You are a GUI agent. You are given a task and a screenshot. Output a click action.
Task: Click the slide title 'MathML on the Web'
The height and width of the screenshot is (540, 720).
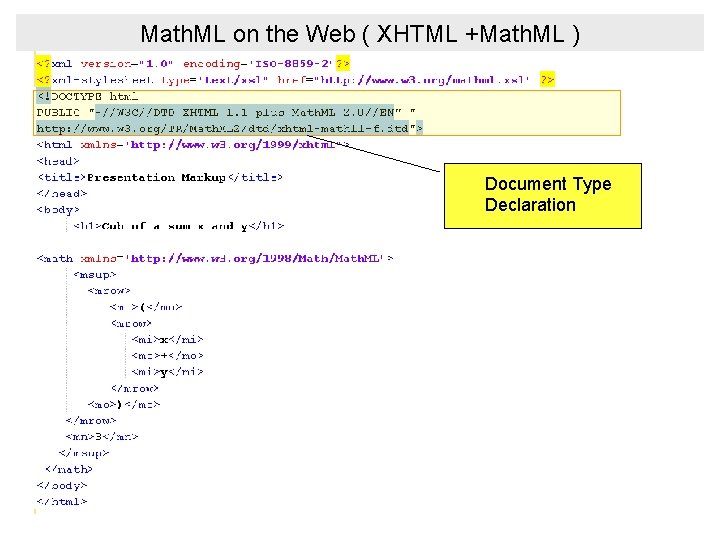(x=360, y=34)
